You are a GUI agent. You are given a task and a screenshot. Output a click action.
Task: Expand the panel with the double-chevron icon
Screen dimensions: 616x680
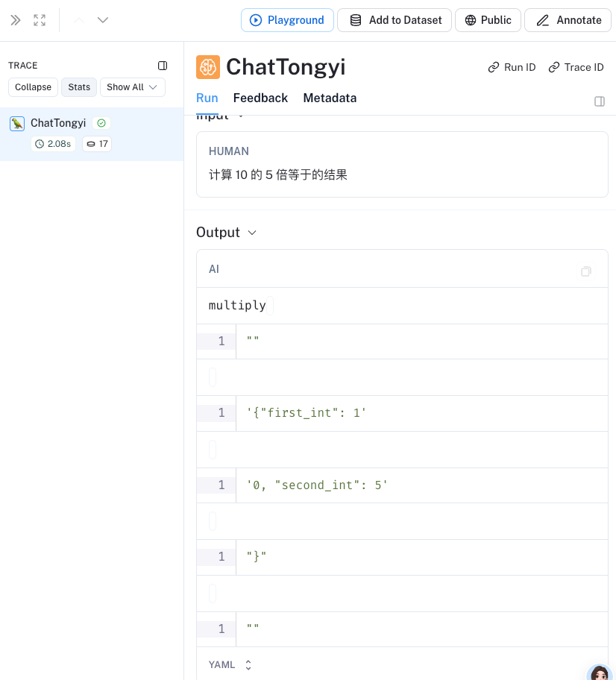tap(16, 20)
